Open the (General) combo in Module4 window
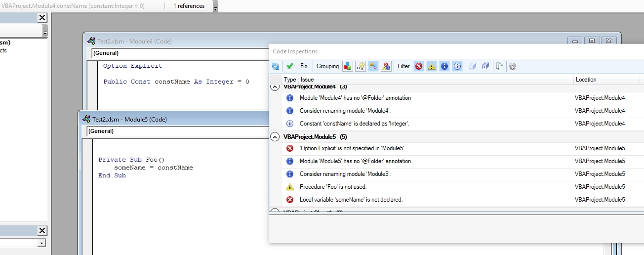644x255 pixels. [x=180, y=53]
